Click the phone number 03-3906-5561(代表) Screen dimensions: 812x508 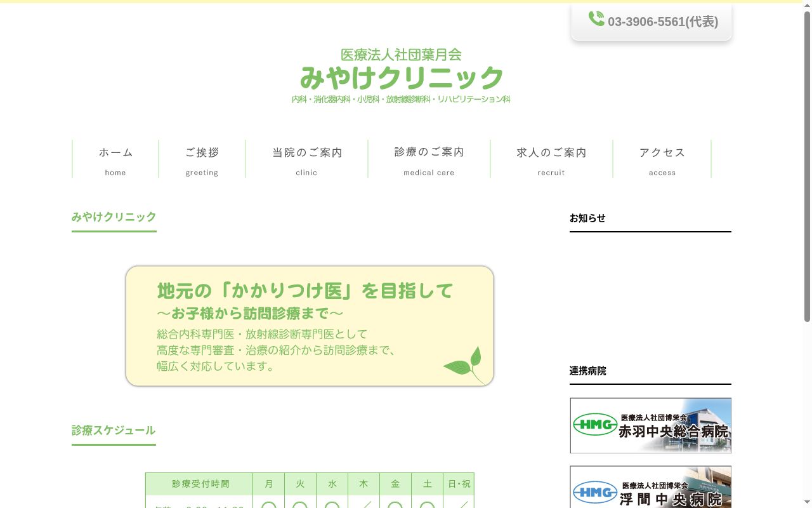pyautogui.click(x=663, y=22)
